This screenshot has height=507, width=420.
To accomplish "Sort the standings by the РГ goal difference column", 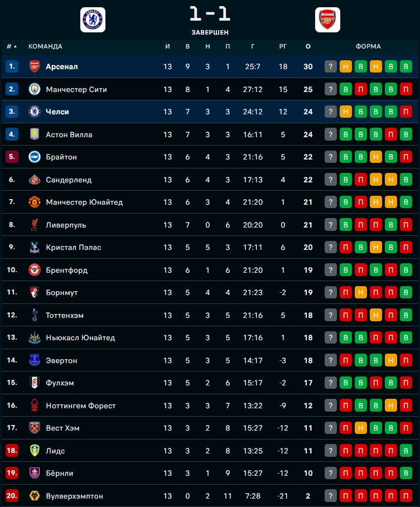I will (x=283, y=46).
